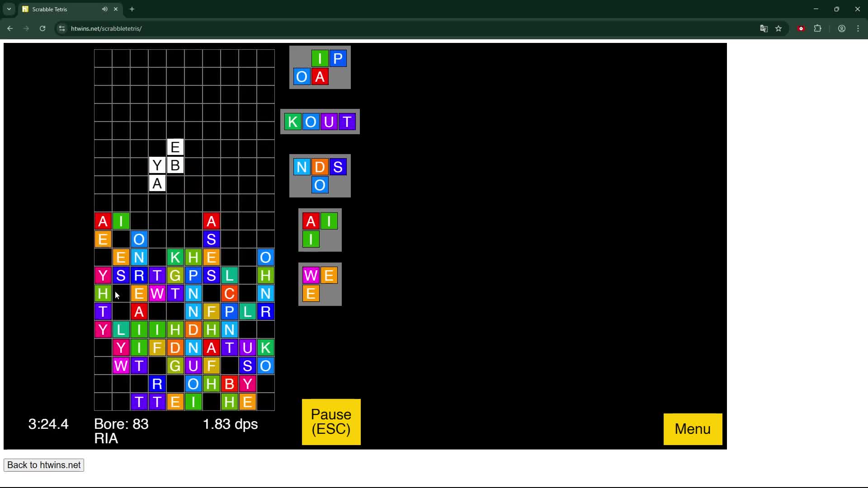Click the browser back arrow icon
The height and width of the screenshot is (488, 868).
pos(10,28)
